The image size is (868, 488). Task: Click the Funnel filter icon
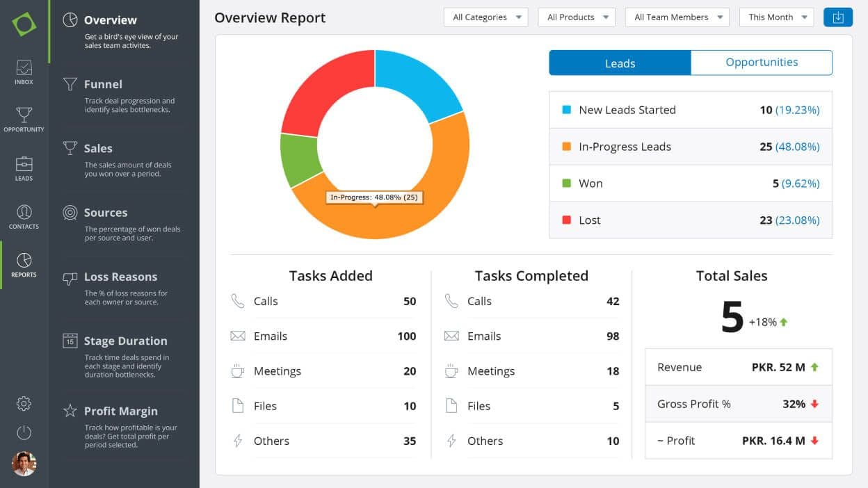70,84
